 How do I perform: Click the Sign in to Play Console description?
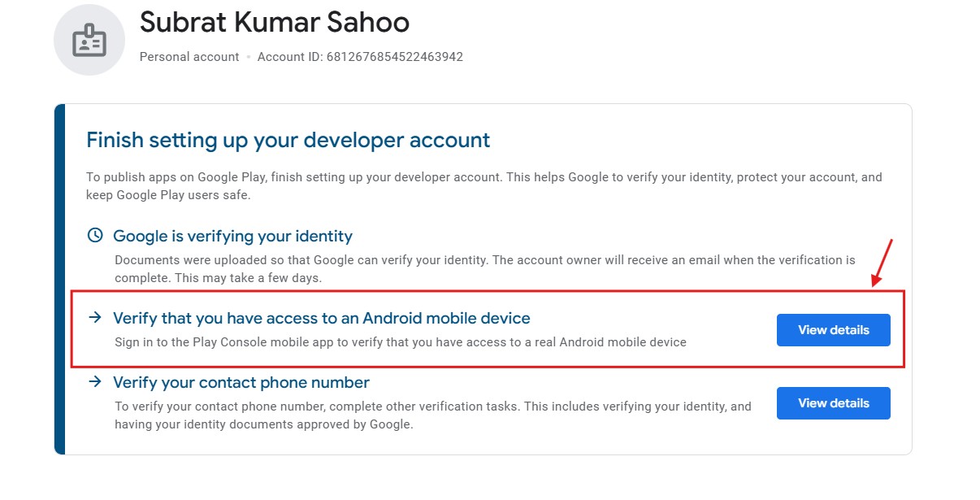[x=400, y=342]
